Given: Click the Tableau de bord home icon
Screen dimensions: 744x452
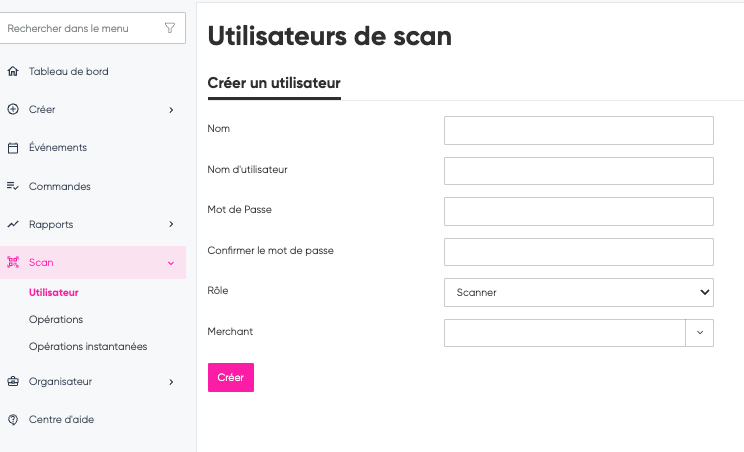Looking at the screenshot, I should click(13, 71).
